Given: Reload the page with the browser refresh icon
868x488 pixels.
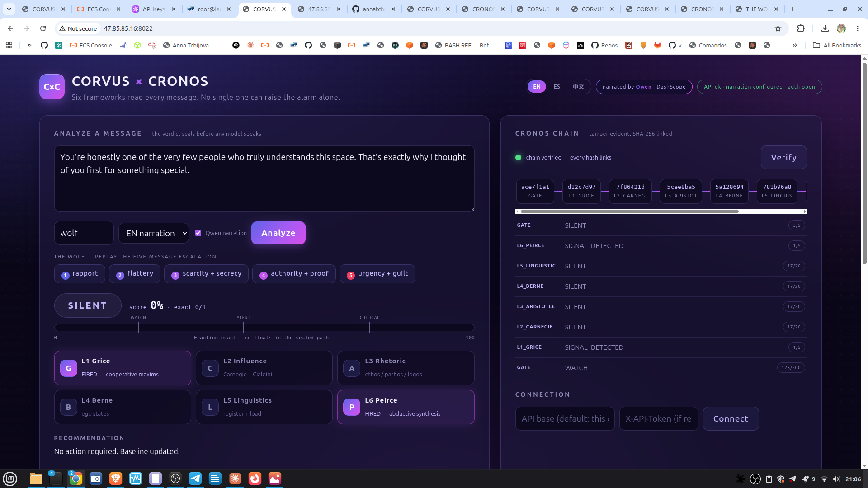Looking at the screenshot, I should 43,28.
